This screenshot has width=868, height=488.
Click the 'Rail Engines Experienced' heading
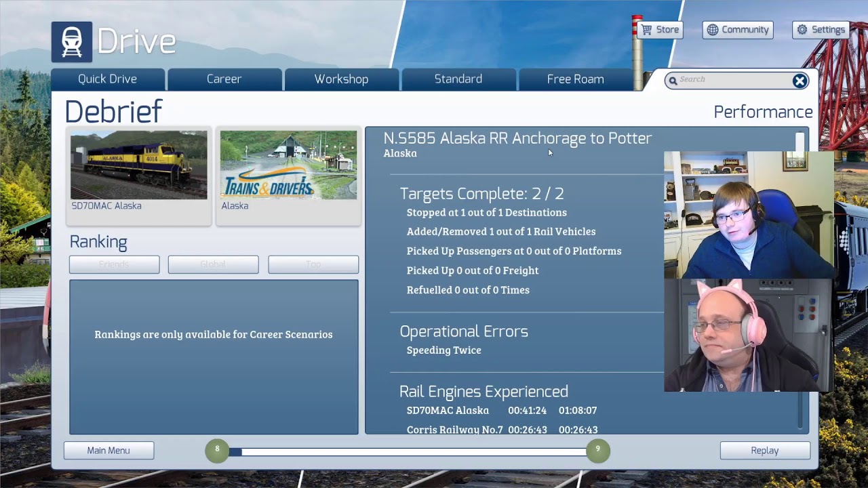click(x=484, y=392)
